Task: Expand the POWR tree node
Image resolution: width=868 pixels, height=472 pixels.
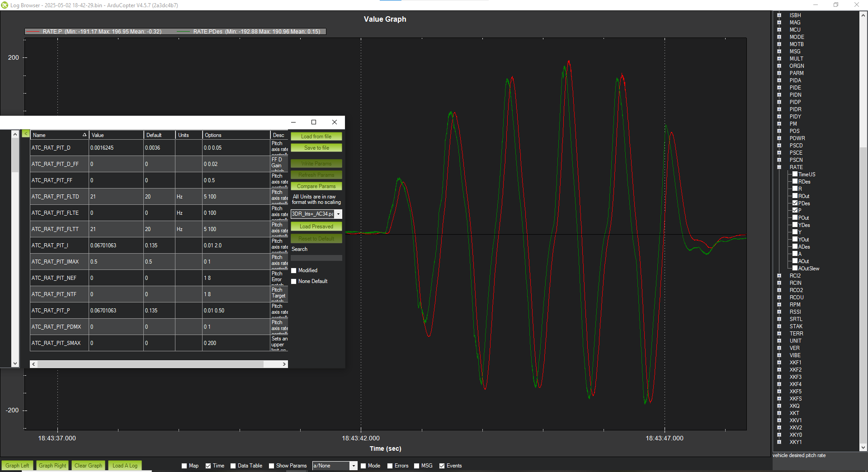Action: pos(779,138)
